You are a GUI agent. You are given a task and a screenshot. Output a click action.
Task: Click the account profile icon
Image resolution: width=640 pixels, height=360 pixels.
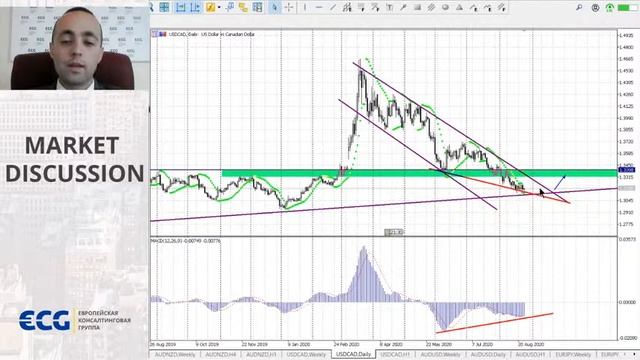pos(595,7)
